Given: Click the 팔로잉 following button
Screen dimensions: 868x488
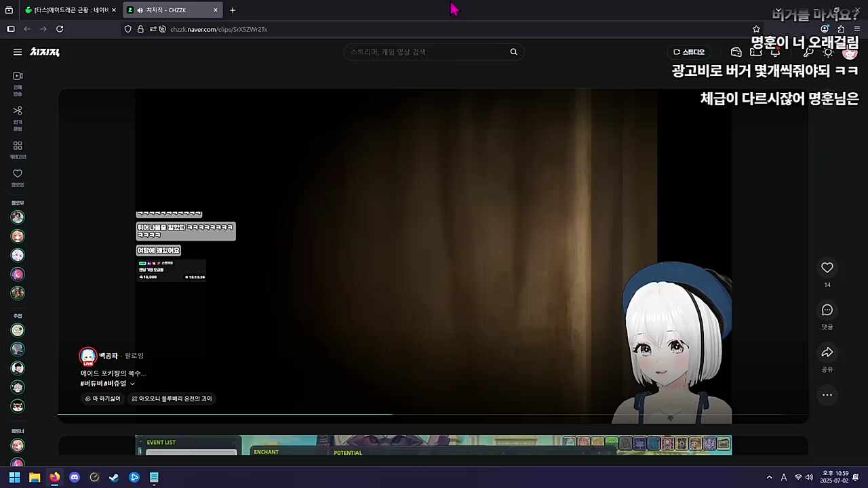Looking at the screenshot, I should click(134, 356).
